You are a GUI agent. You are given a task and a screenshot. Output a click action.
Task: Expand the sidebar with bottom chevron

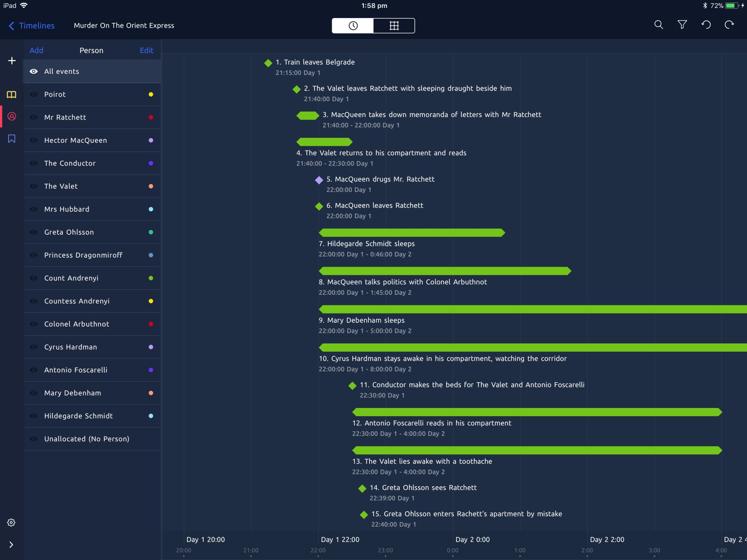tap(11, 545)
